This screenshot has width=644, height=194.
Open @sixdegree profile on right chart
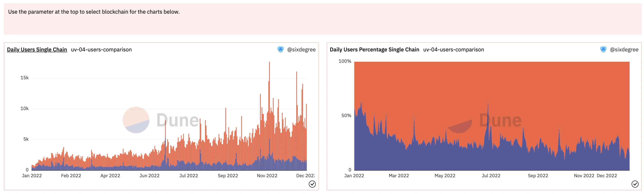tap(624, 49)
